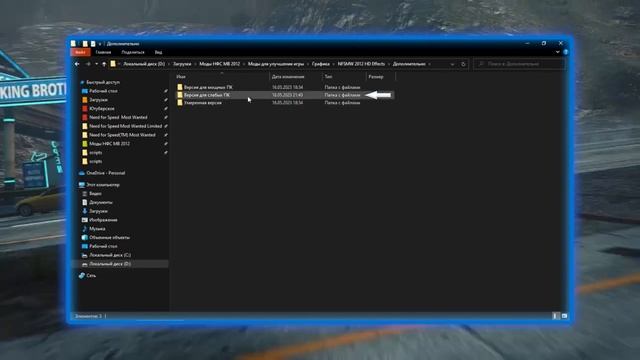Open Видео under This PC

[x=95, y=193]
